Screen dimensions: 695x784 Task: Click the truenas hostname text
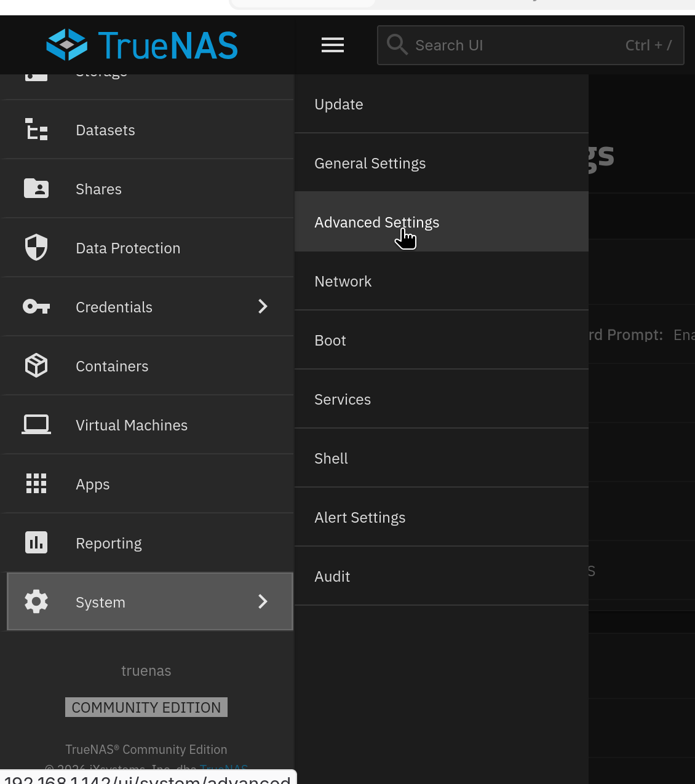(x=146, y=671)
